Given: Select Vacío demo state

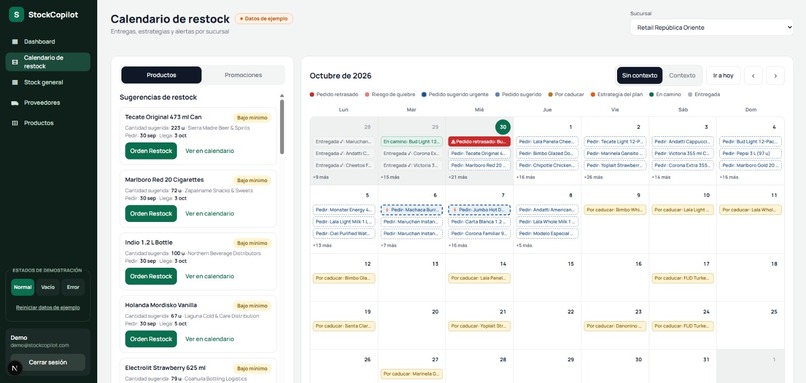Looking at the screenshot, I should click(x=48, y=287).
